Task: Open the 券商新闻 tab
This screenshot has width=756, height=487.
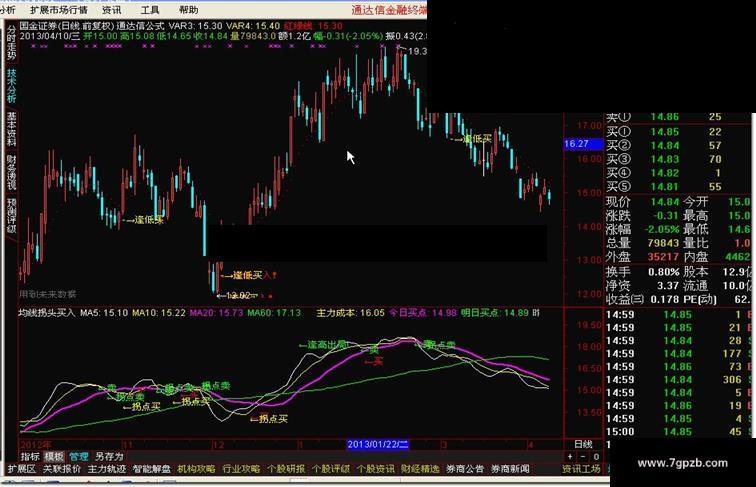Action: pyautogui.click(x=510, y=469)
